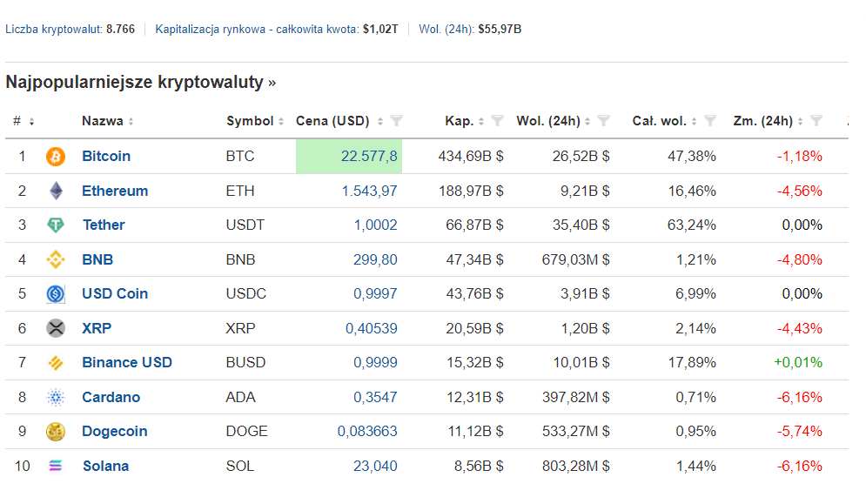This screenshot has height=504, width=866.
Task: Sort by Cena (USD) arrows
Action: pos(380,122)
